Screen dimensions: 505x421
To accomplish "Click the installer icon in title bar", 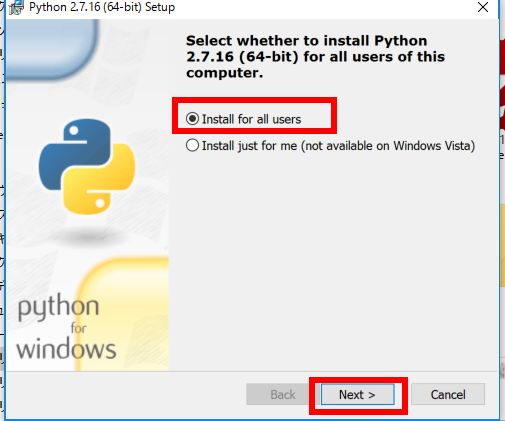I will 16,7.
